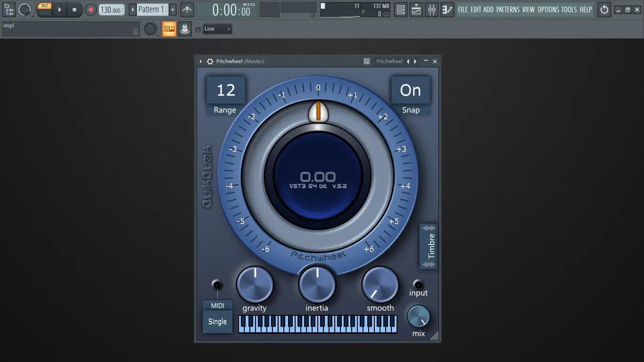Click the circular arrow icon right of HELP

pyautogui.click(x=604, y=9)
